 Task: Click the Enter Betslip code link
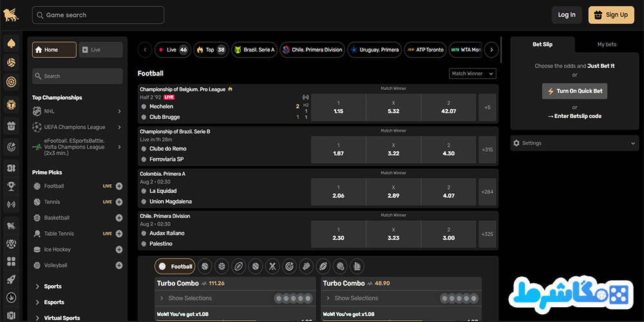pos(574,116)
